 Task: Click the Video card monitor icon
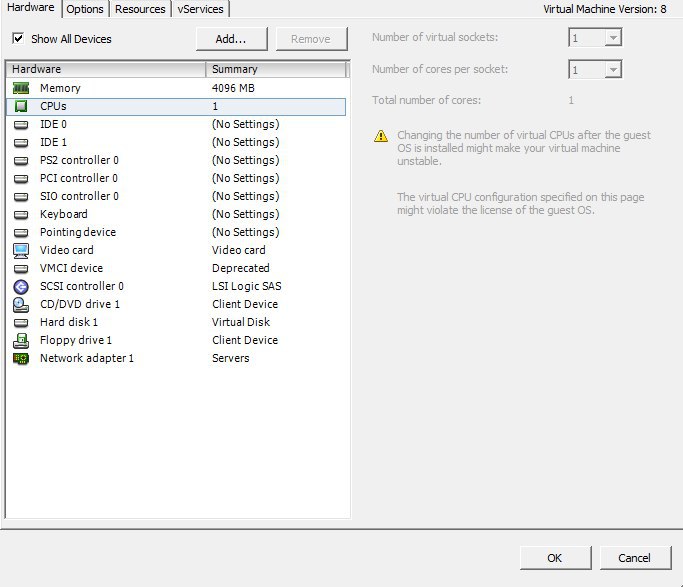(21, 250)
